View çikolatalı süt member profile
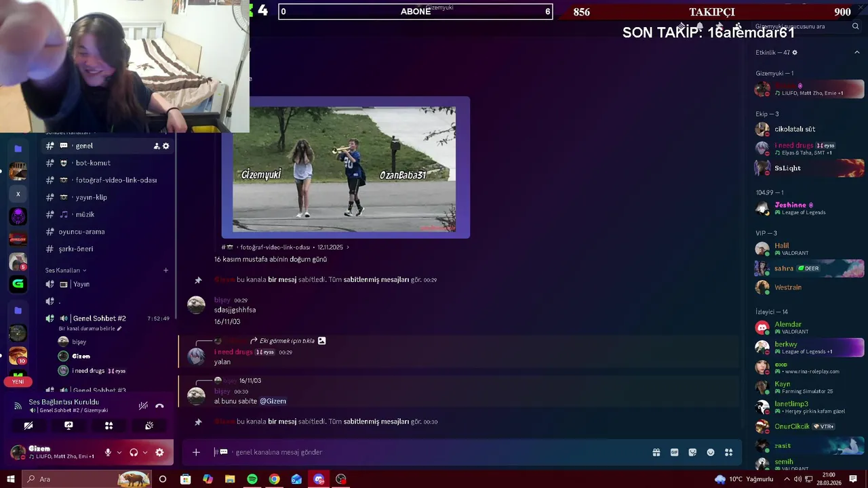Image resolution: width=868 pixels, height=488 pixels. tap(808, 129)
